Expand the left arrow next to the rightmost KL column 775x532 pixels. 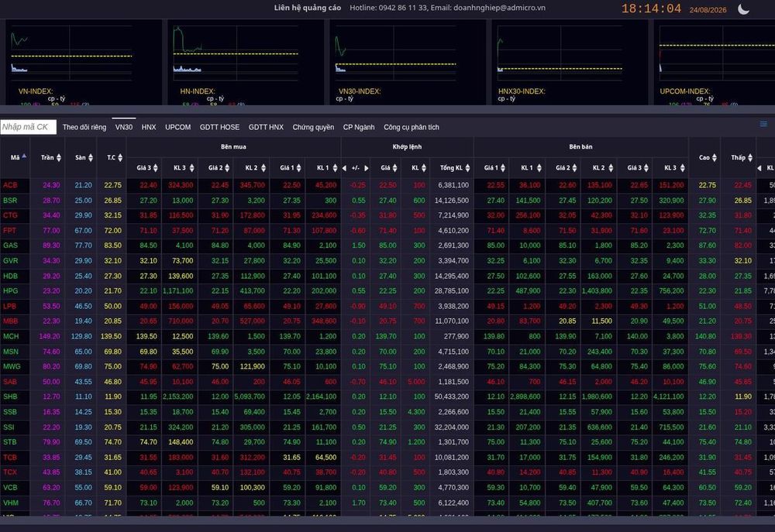tap(759, 168)
